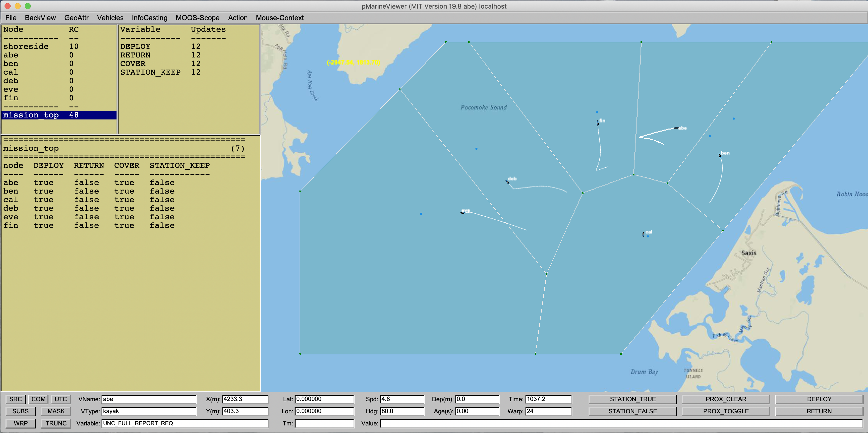The width and height of the screenshot is (868, 433).
Task: Select the DEPLOY variable row
Action: pyautogui.click(x=189, y=46)
